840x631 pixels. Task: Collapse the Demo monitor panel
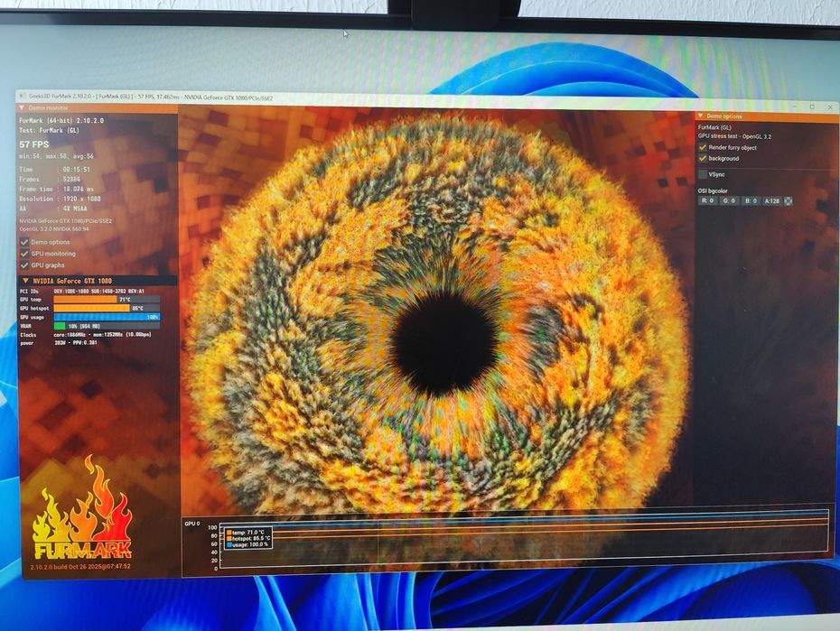[22, 107]
